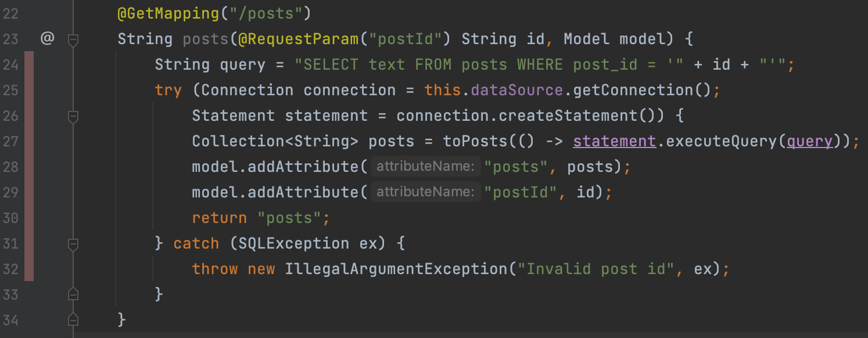868x338 pixels.
Task: Click the underlined statement variable on line 27
Action: click(615, 141)
